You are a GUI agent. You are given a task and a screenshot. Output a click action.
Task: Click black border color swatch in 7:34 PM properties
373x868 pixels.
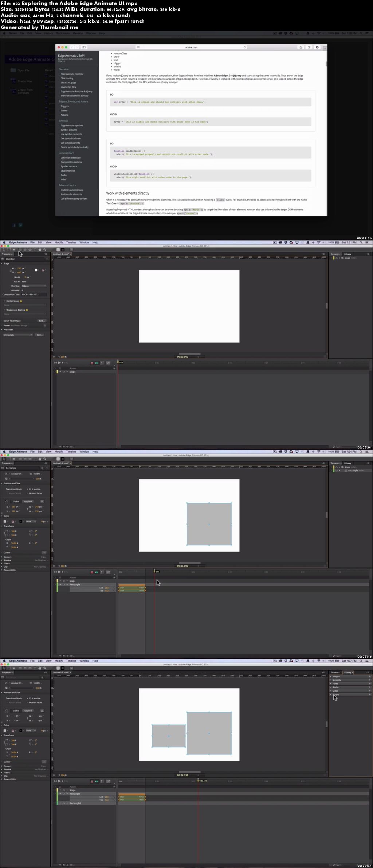(21, 521)
